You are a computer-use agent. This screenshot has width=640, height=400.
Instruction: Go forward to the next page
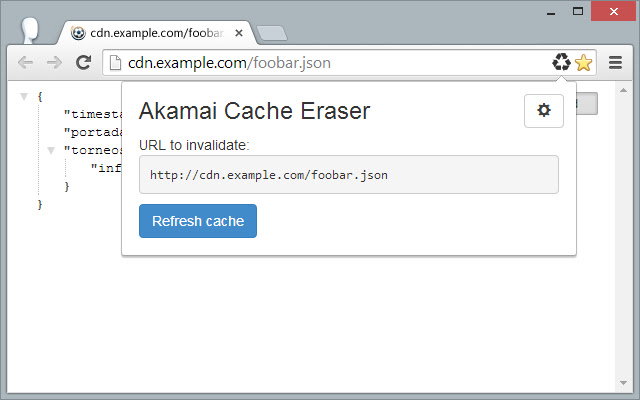point(54,63)
